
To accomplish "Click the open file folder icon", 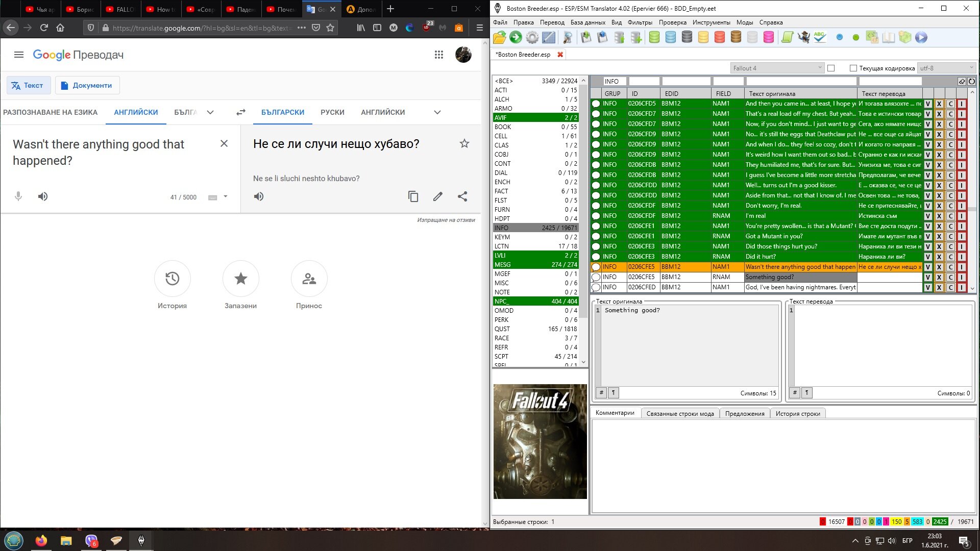I will 500,37.
